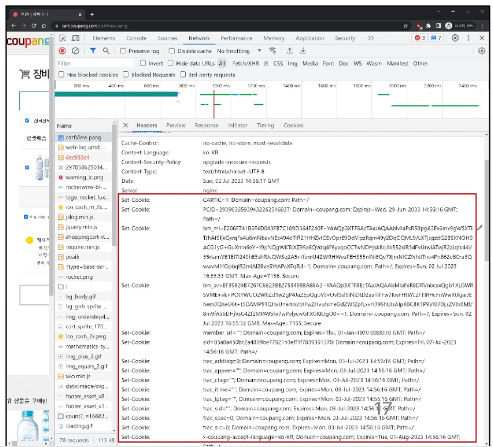
Task: Open the Application panel
Action: 310,38
